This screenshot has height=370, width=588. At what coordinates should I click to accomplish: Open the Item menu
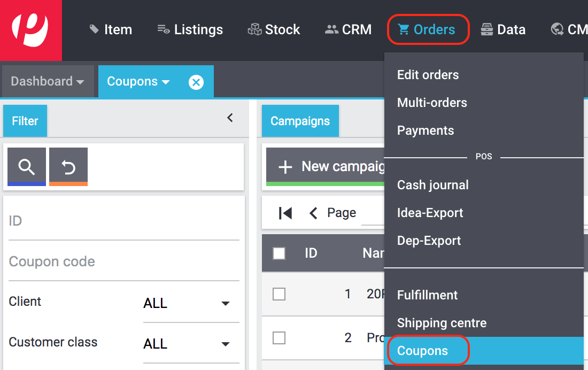(x=111, y=29)
